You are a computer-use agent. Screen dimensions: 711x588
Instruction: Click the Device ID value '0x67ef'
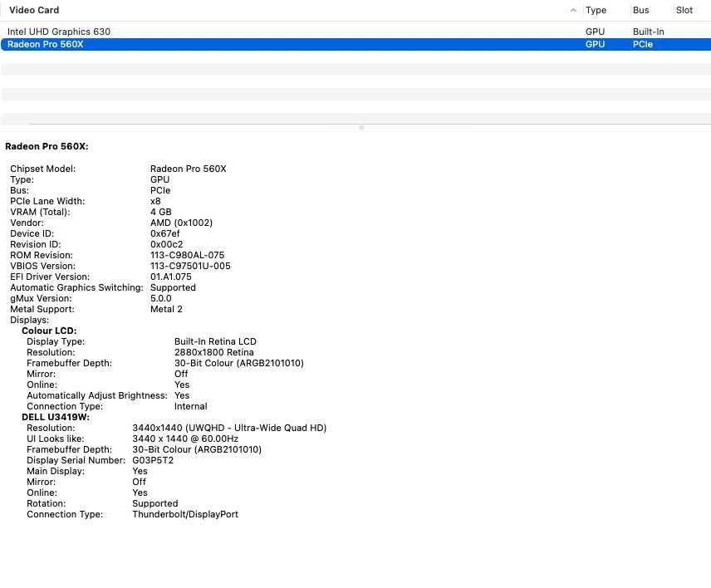click(x=165, y=233)
